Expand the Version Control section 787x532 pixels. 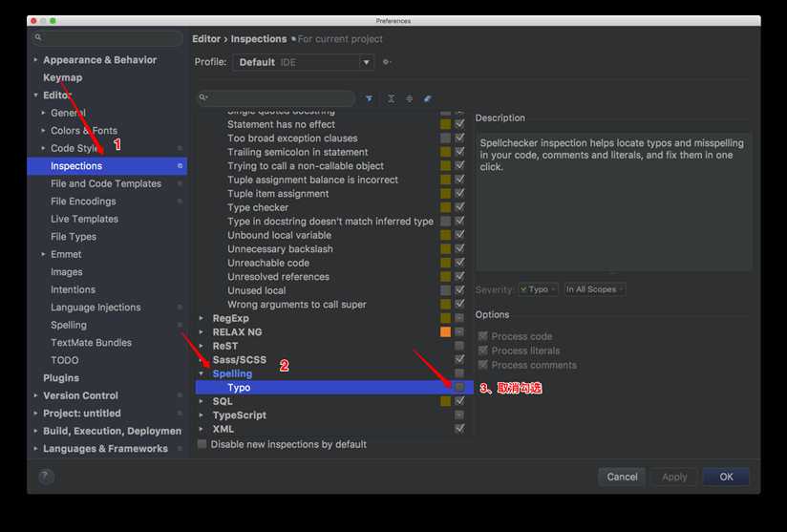coord(35,395)
